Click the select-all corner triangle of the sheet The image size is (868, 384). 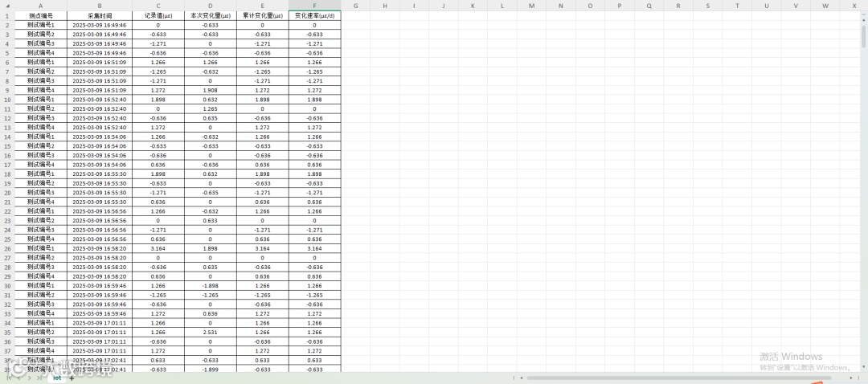(7, 6)
